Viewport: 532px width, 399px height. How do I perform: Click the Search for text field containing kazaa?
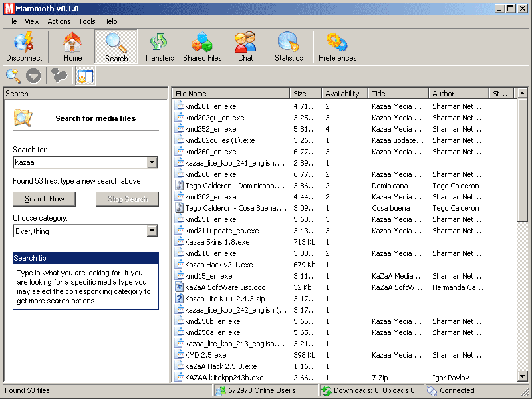[x=80, y=162]
